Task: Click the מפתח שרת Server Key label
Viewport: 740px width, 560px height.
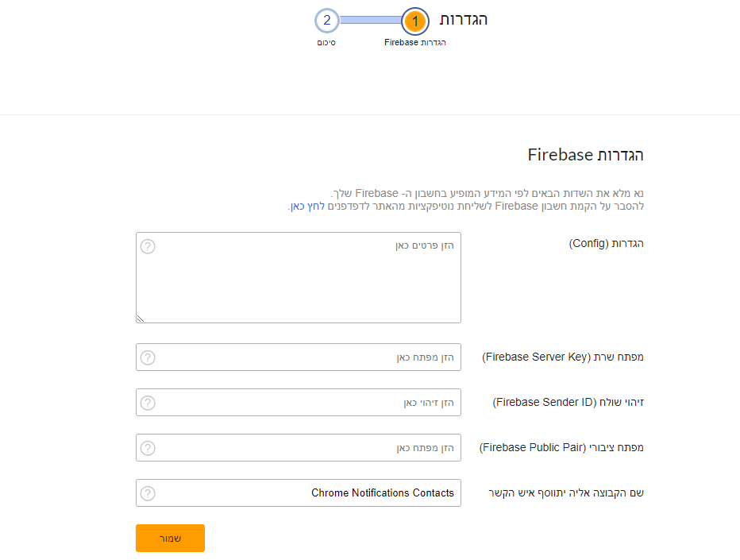Action: pyautogui.click(x=563, y=357)
